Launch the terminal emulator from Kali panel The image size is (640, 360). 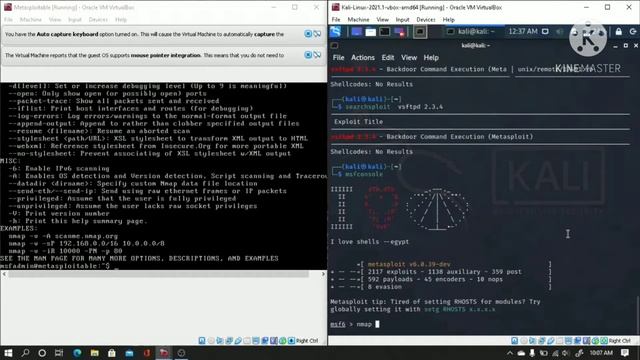tap(384, 32)
